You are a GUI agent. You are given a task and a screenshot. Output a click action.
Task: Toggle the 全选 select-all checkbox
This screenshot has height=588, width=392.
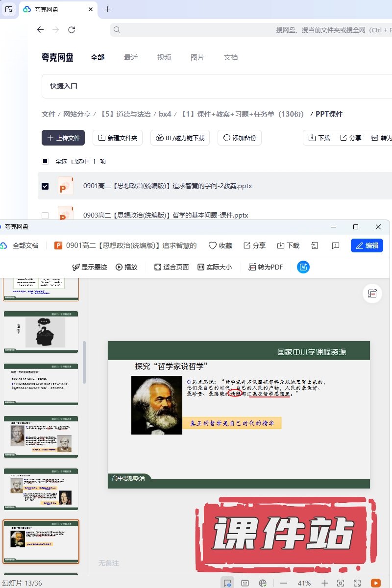[45, 161]
